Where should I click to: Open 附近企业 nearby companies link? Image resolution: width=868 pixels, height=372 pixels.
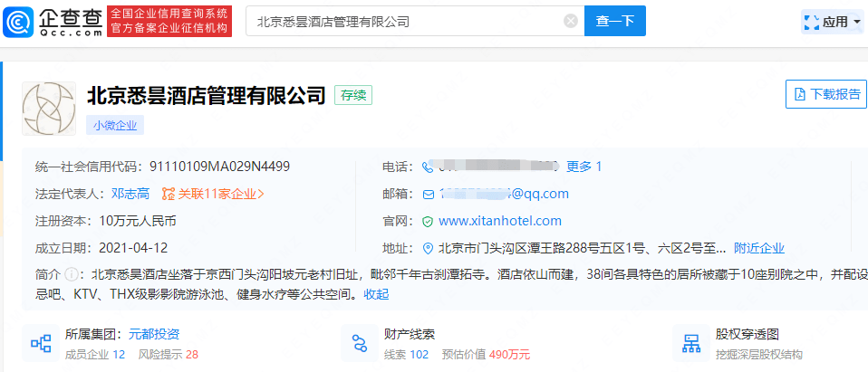pos(759,248)
